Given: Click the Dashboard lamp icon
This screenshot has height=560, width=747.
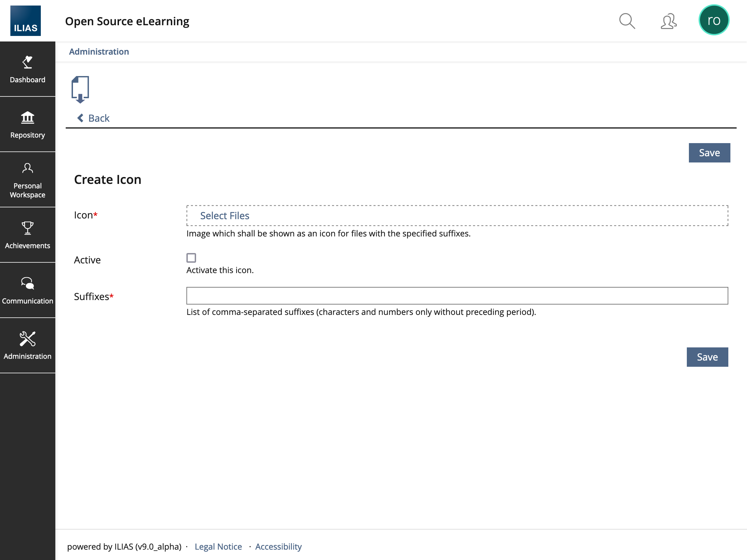Looking at the screenshot, I should click(x=27, y=63).
